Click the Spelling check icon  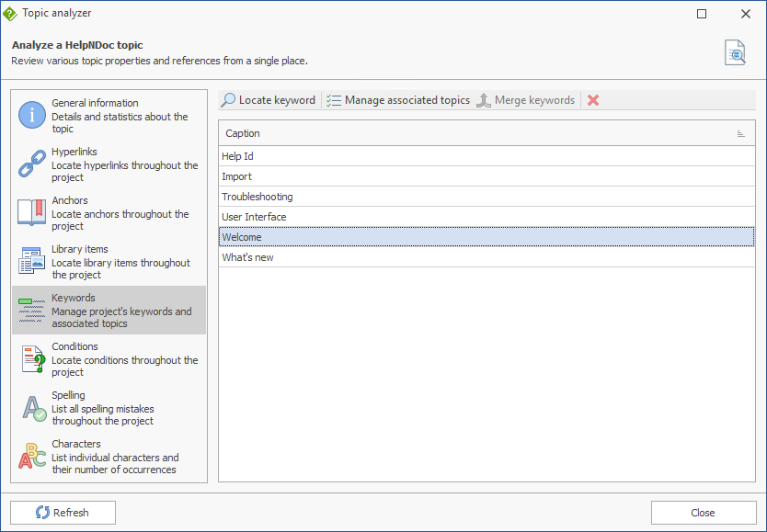click(34, 408)
